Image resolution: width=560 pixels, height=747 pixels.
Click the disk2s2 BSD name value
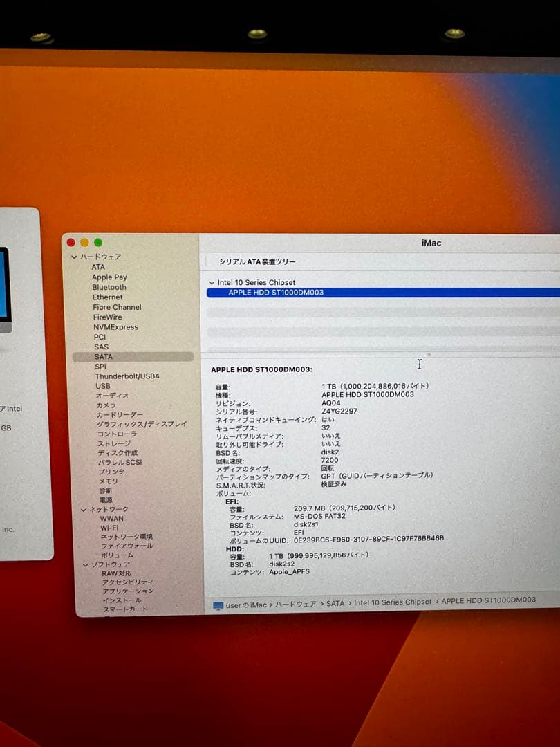pyautogui.click(x=282, y=564)
